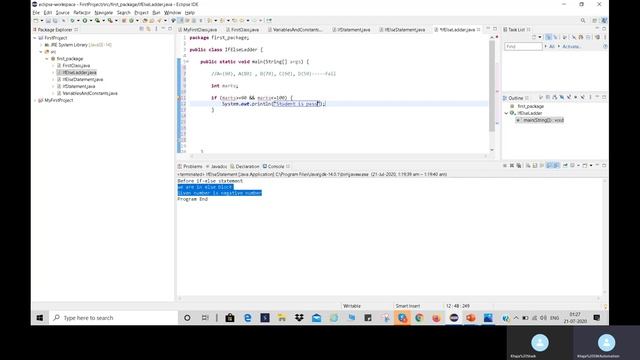Image resolution: width=640 pixels, height=360 pixels.
Task: Collapse the FirstProject tree node
Action: click(35, 38)
